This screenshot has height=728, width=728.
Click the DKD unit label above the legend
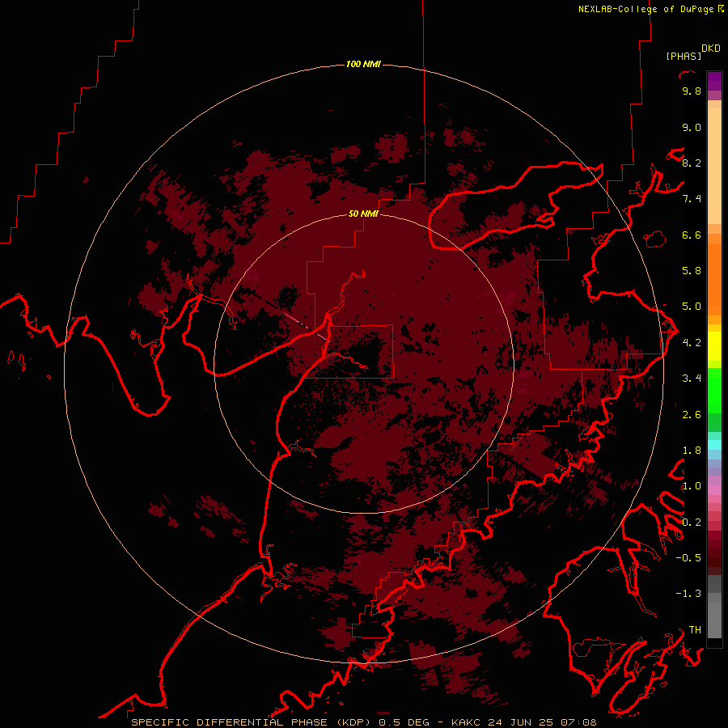[x=711, y=49]
